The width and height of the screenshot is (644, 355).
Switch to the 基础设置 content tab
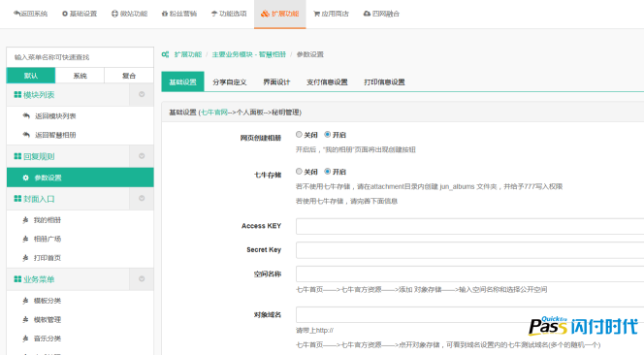coord(182,81)
